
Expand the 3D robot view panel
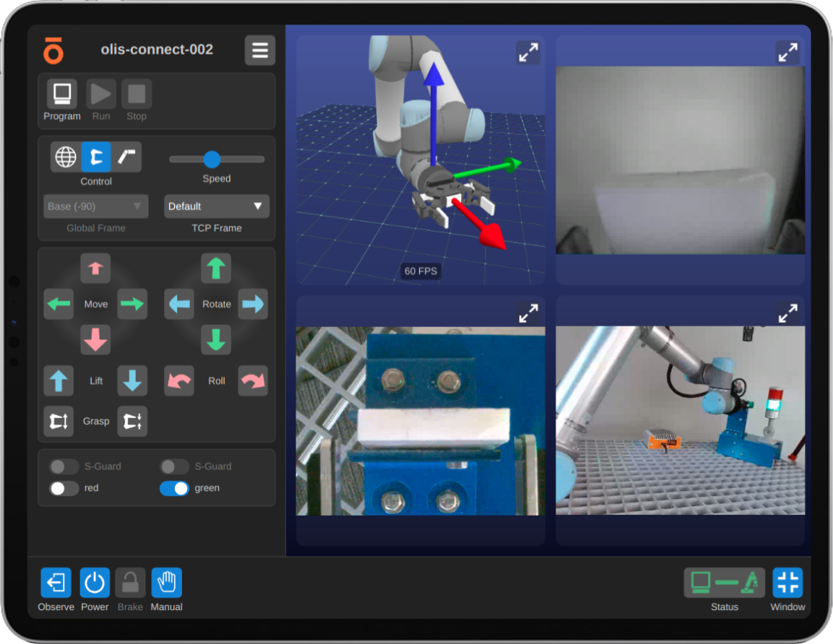point(528,53)
